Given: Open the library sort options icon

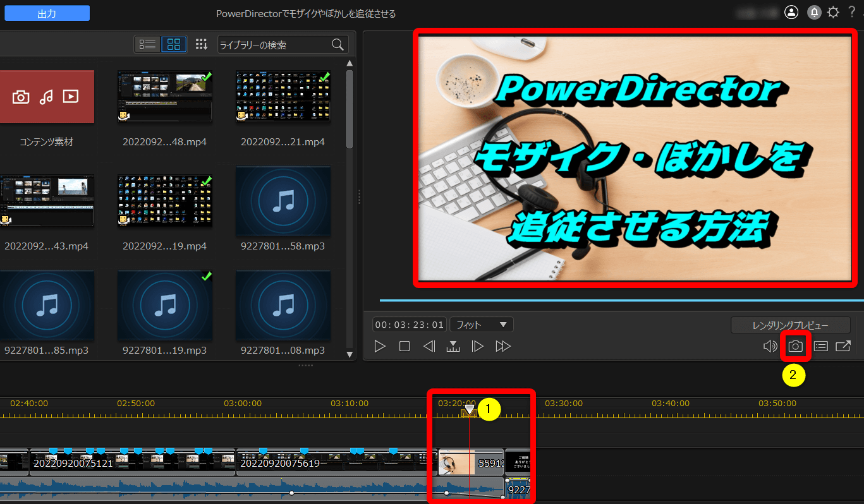Looking at the screenshot, I should [x=202, y=44].
